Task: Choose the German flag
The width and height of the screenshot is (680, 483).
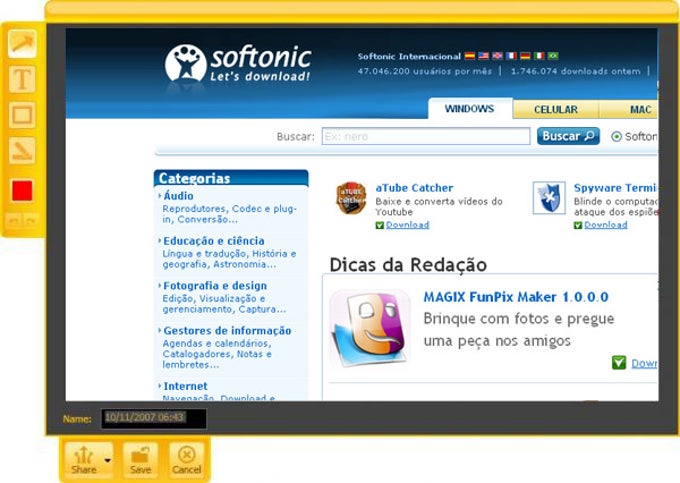Action: pyautogui.click(x=525, y=55)
